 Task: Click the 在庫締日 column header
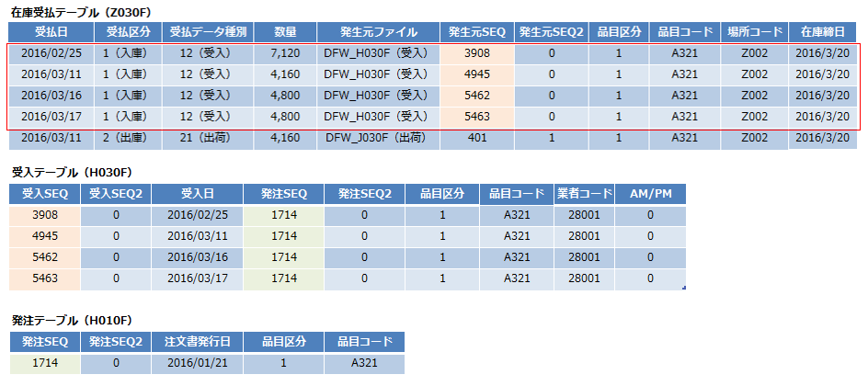pos(823,32)
